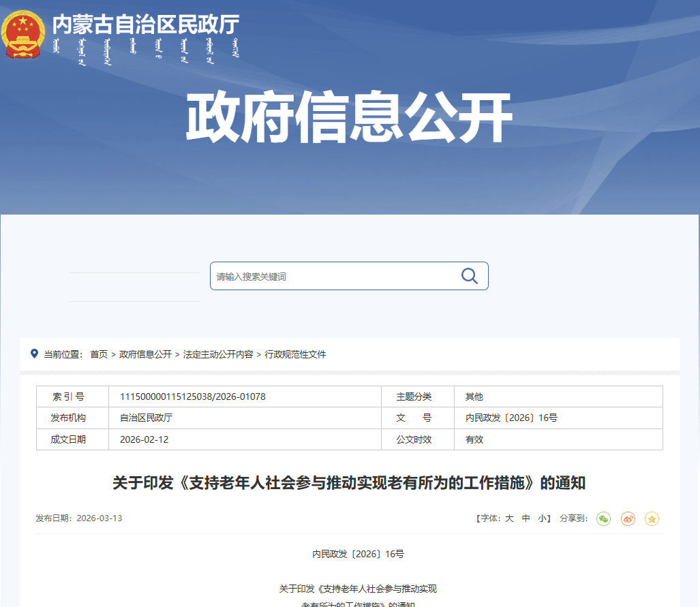This screenshot has height=607, width=700.
Task: Click the article title about 支持老年人社会参与
Action: 349,484
